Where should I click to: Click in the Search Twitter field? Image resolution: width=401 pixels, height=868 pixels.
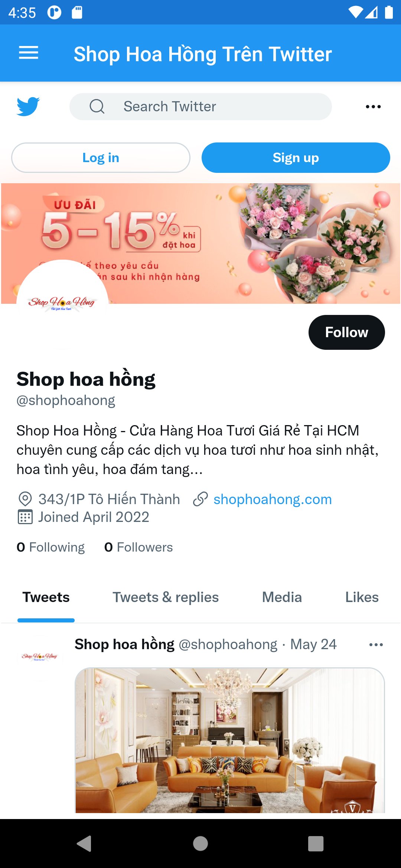click(x=200, y=106)
